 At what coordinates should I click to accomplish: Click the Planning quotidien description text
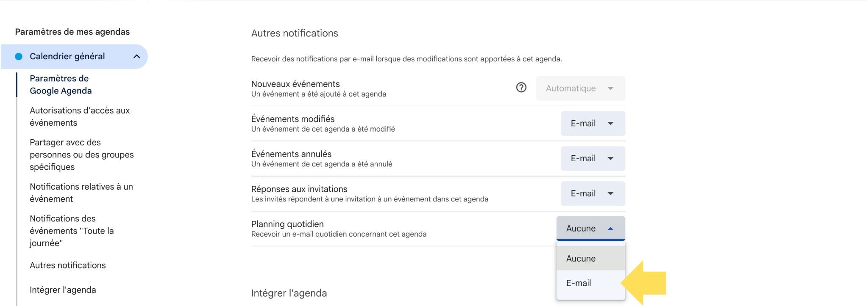coord(339,234)
